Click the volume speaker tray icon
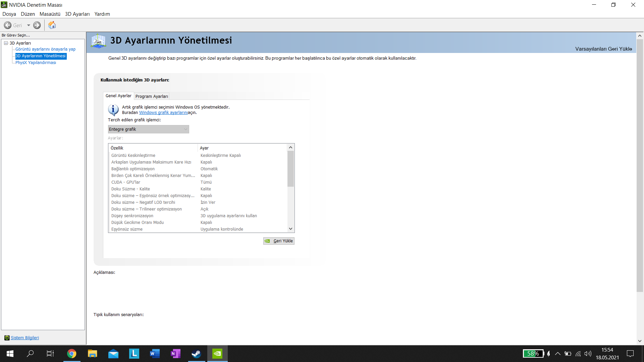 tap(588, 353)
